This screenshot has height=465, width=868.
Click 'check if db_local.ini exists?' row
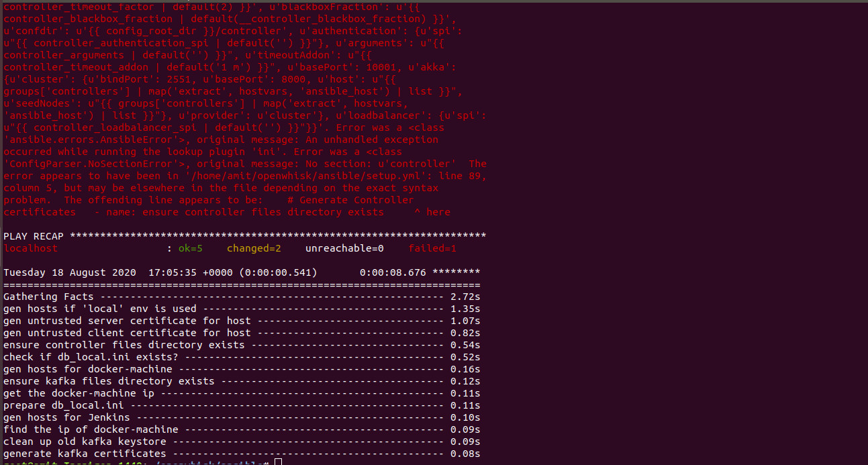pyautogui.click(x=242, y=357)
